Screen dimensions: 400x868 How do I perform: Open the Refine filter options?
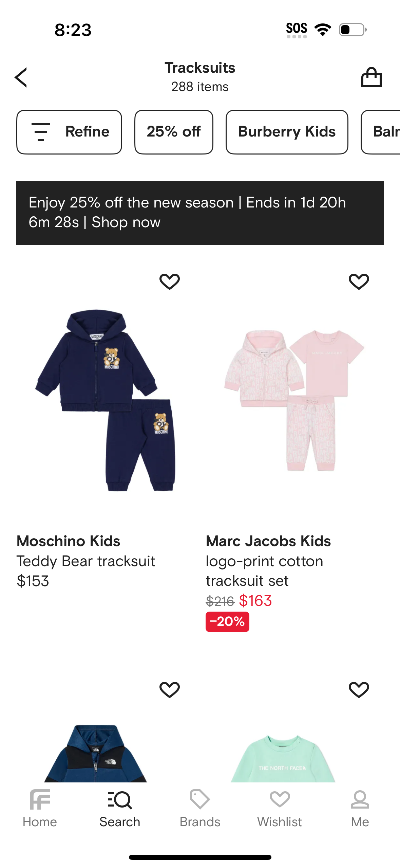[69, 132]
